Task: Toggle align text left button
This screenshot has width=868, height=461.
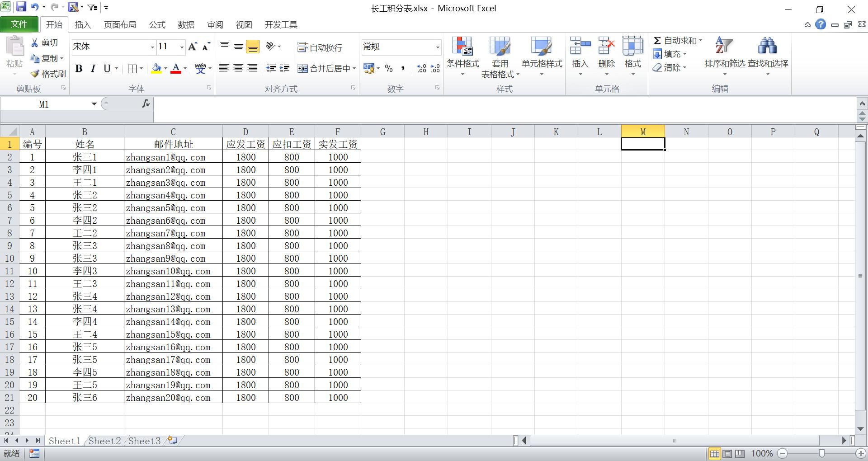Action: pyautogui.click(x=224, y=68)
